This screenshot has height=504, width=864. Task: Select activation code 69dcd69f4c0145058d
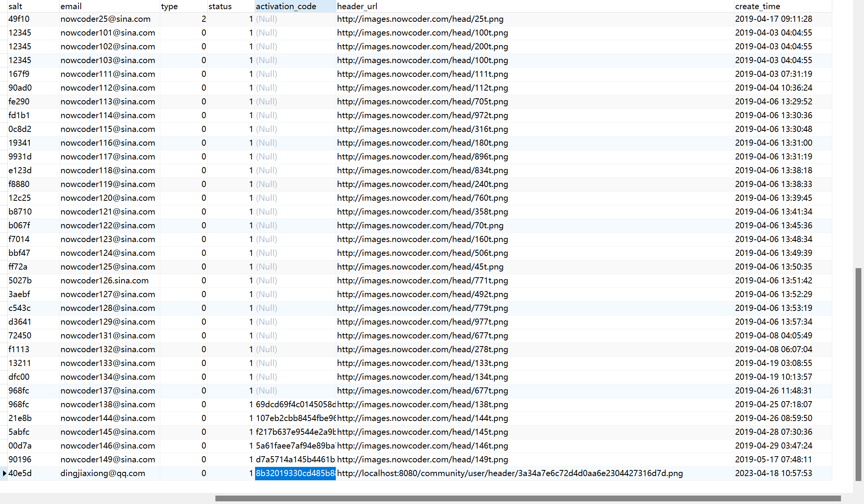click(295, 405)
